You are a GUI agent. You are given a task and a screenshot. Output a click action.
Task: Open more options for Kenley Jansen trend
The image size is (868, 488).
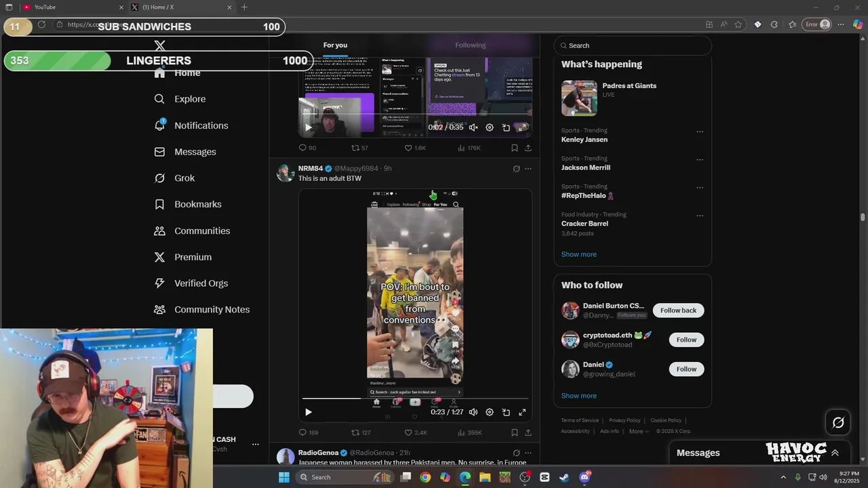point(700,131)
